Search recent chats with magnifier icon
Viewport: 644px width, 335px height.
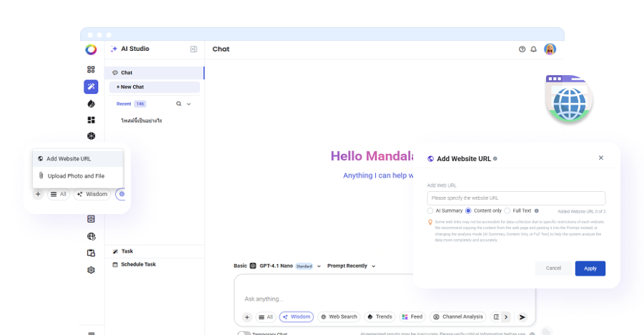179,104
